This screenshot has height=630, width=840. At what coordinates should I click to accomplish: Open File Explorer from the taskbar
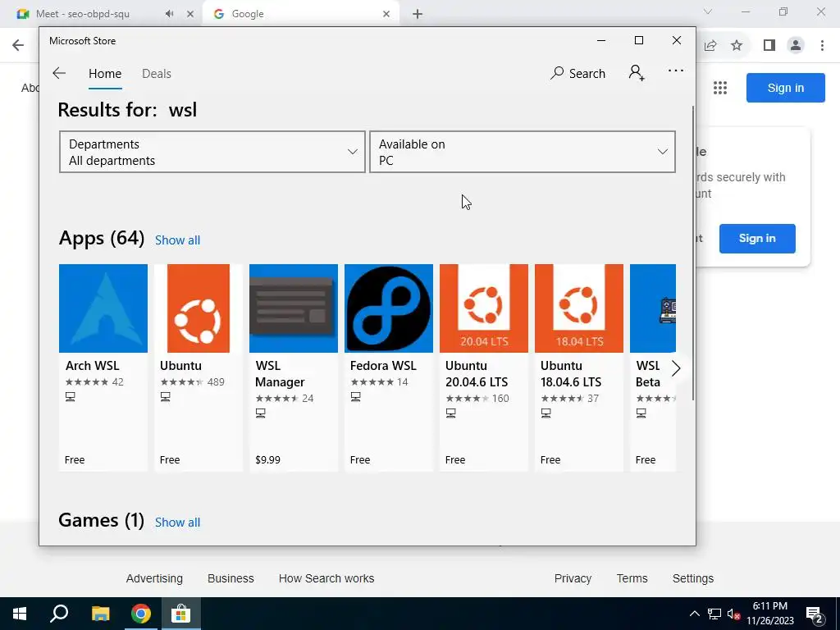pos(100,614)
